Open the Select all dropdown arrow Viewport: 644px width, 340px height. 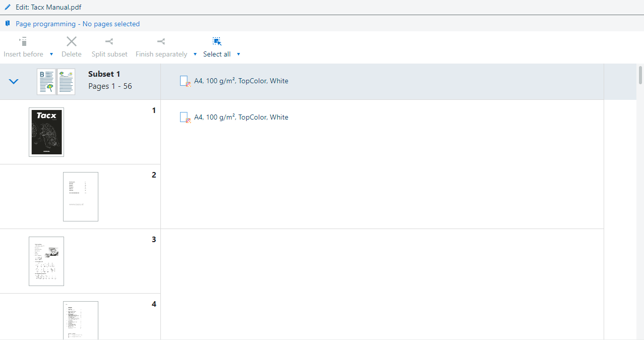[239, 54]
